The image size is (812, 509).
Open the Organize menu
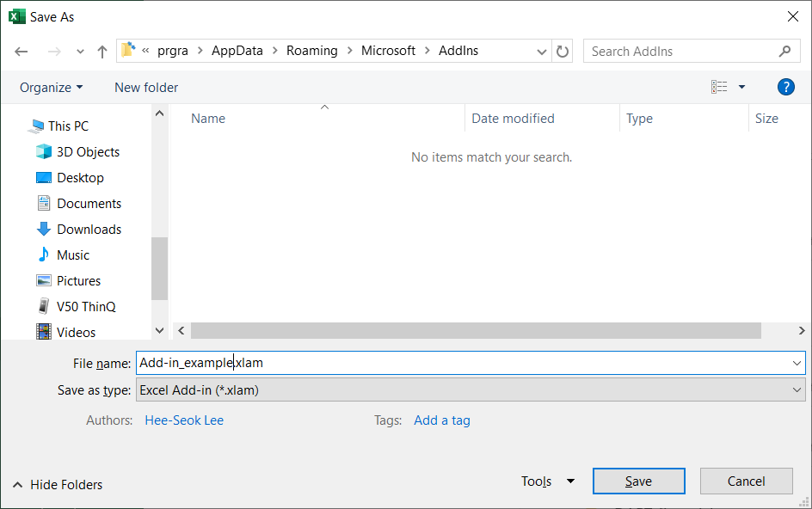pyautogui.click(x=51, y=88)
